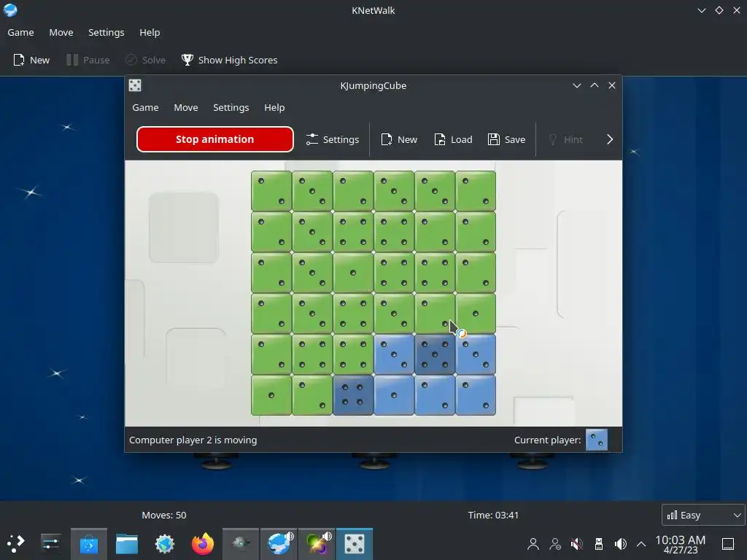
Task: Switch to the KNetWalk taskbar entry
Action: coord(279,543)
